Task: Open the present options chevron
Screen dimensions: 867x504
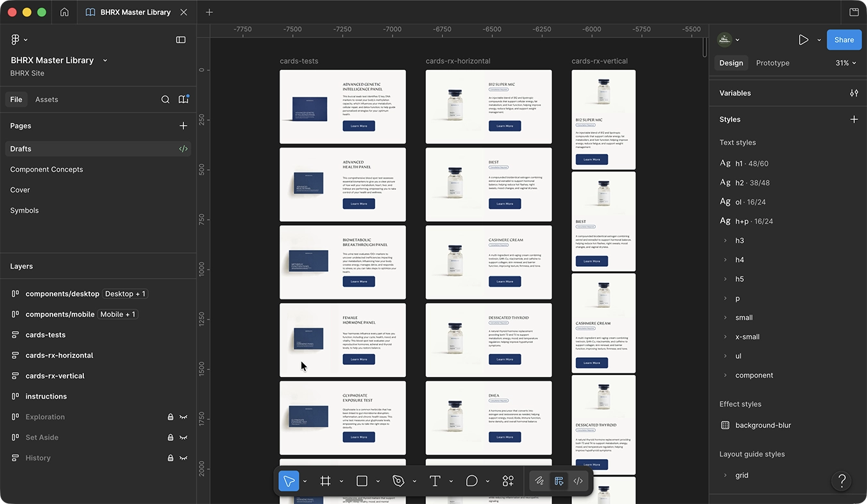Action: tap(819, 40)
